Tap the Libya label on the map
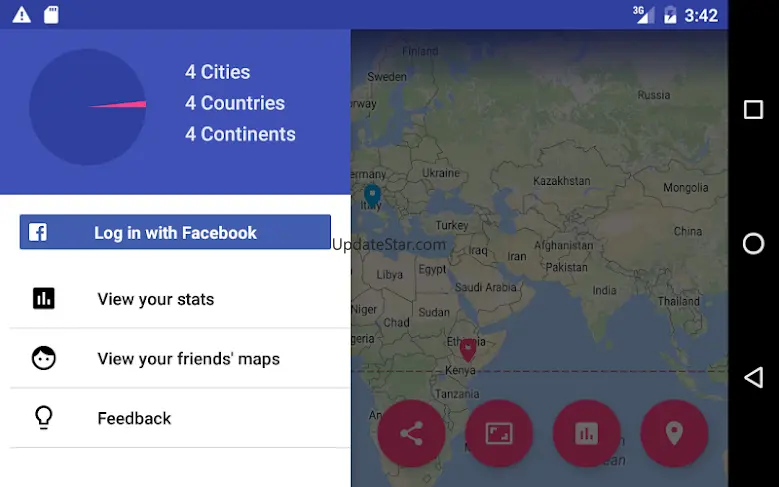Screen dimensions: 779x487 point(390,274)
